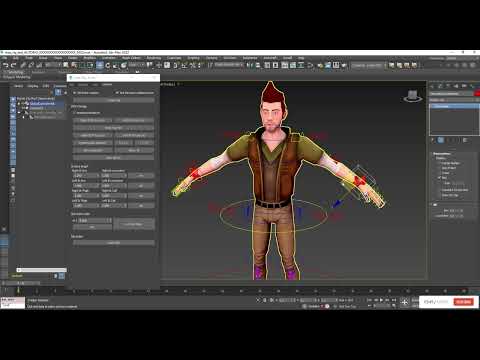Switch to the Select and Rotate tool
This screenshot has width=480, height=360.
(x=108, y=65)
